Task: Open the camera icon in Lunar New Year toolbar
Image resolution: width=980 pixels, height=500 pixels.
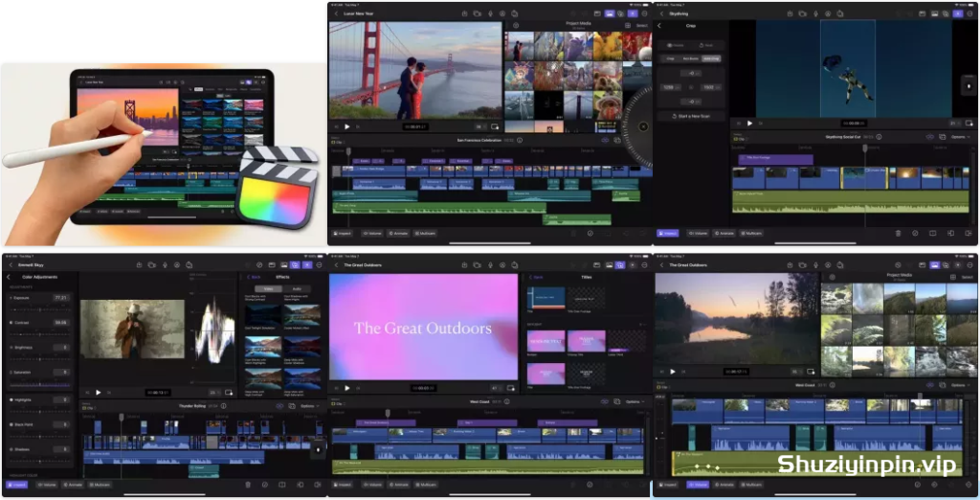Action: click(477, 13)
